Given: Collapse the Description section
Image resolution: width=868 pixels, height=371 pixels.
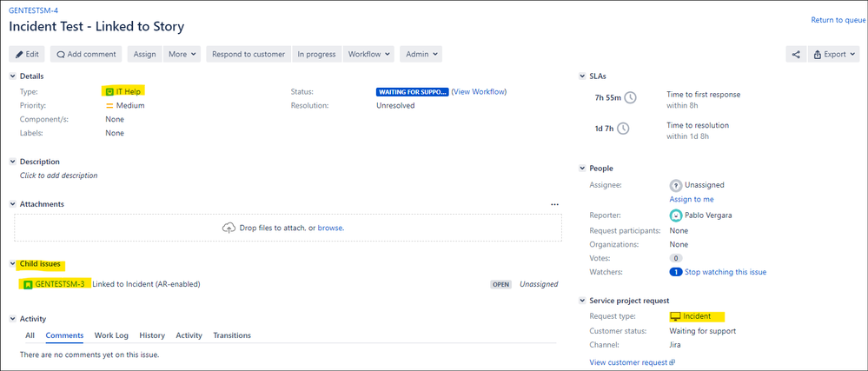Looking at the screenshot, I should point(12,162).
